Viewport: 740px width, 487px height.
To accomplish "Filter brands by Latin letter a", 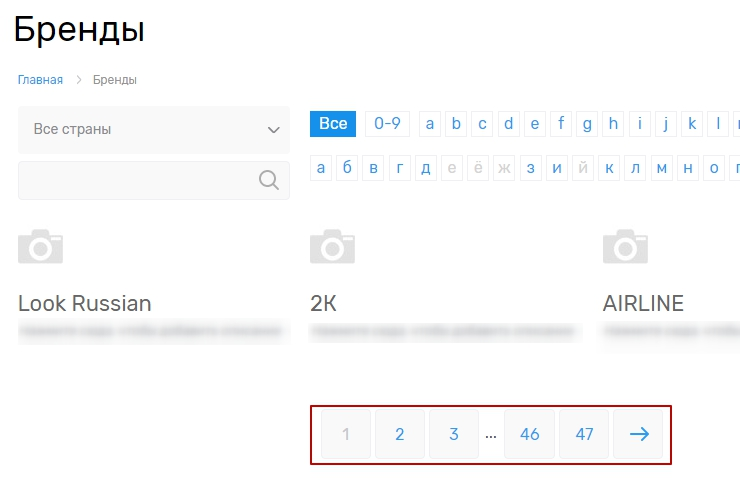I will 431,124.
